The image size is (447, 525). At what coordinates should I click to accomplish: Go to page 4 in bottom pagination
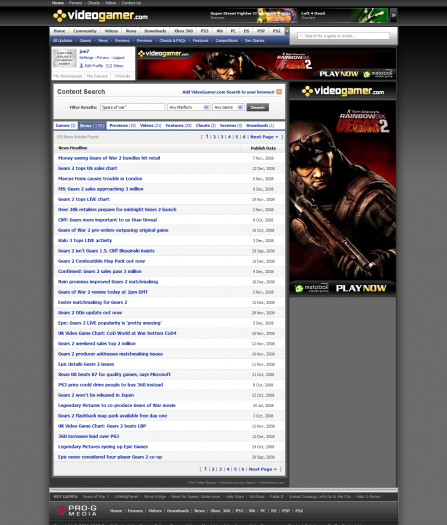click(228, 469)
